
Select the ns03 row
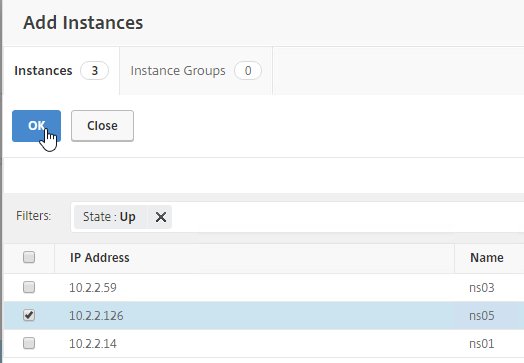click(264, 287)
